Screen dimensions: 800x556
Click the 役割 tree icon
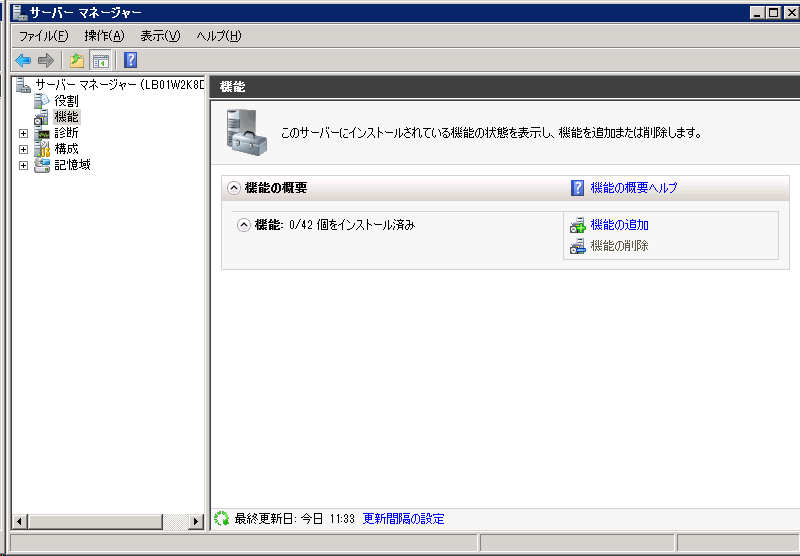coord(42,101)
